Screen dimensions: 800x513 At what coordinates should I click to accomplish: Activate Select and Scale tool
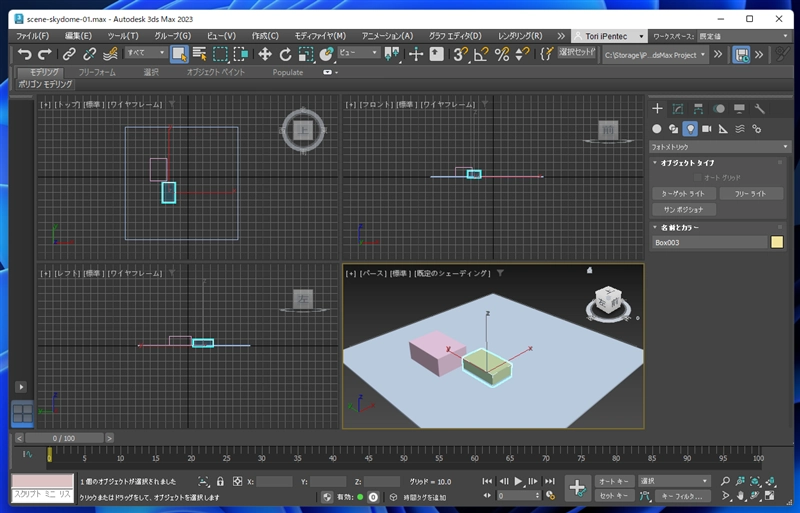pyautogui.click(x=306, y=54)
